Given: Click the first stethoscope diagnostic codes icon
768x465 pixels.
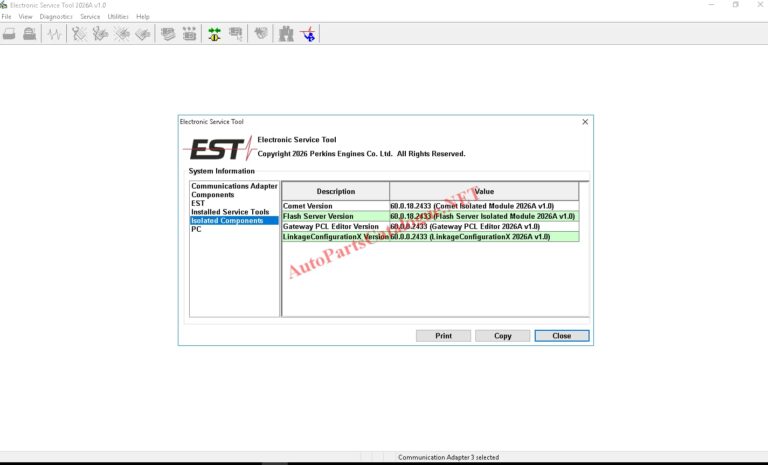Looking at the screenshot, I should 79,34.
